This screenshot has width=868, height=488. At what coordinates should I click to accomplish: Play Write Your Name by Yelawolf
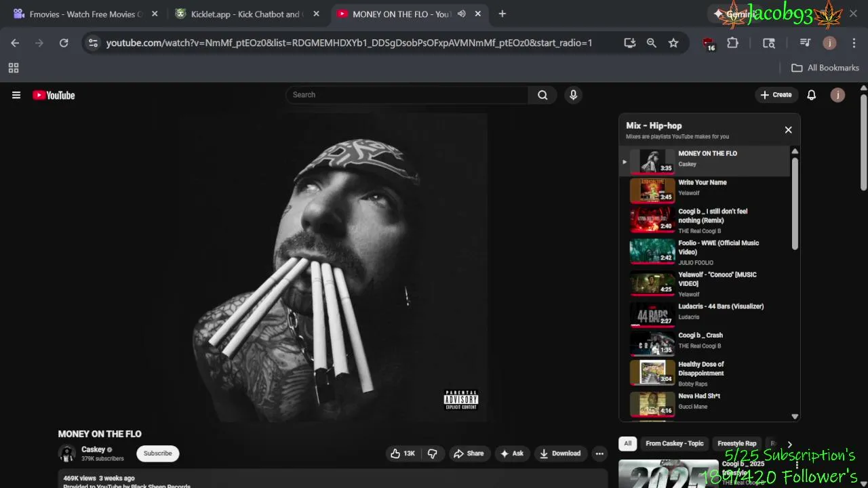point(705,190)
